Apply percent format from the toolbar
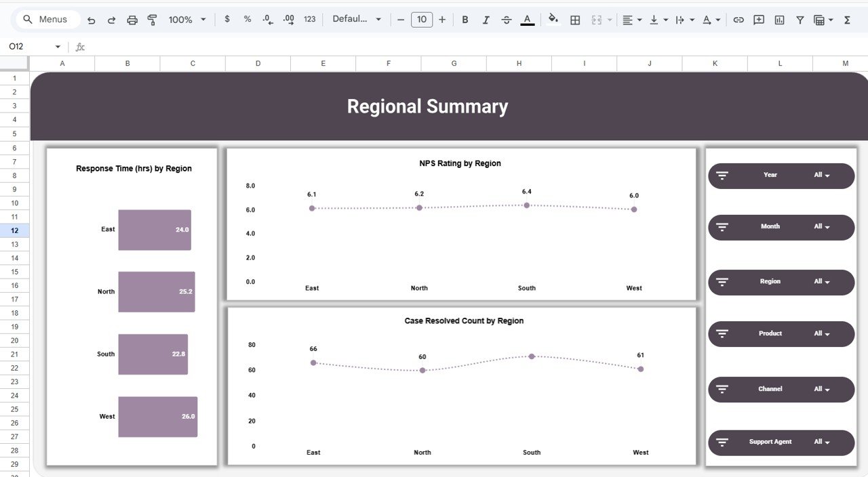 pyautogui.click(x=247, y=19)
